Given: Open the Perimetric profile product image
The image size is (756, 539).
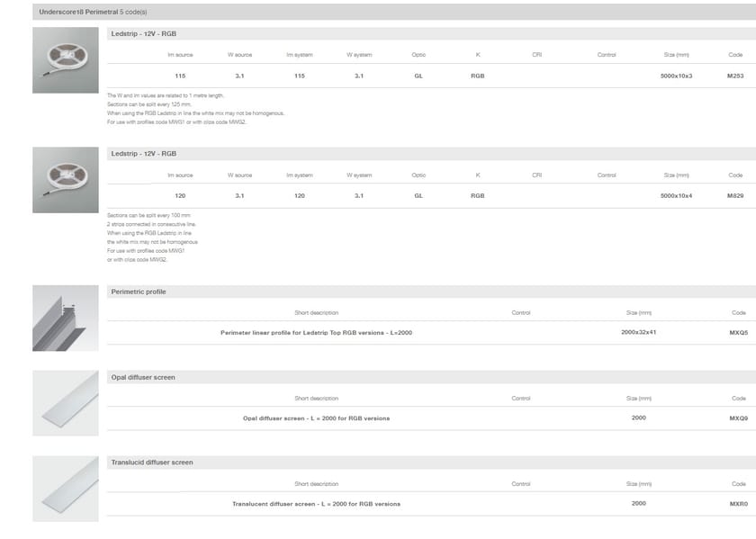Looking at the screenshot, I should (x=65, y=319).
